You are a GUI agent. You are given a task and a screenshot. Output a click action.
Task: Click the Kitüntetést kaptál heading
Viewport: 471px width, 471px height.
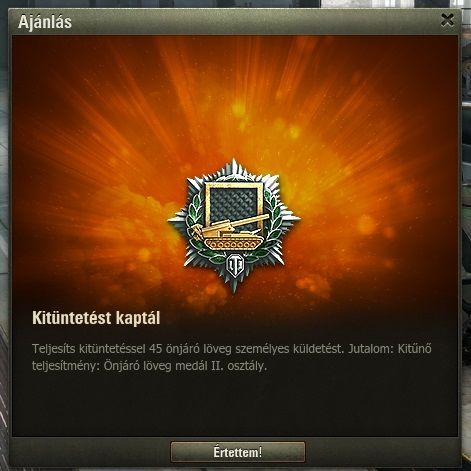96,318
